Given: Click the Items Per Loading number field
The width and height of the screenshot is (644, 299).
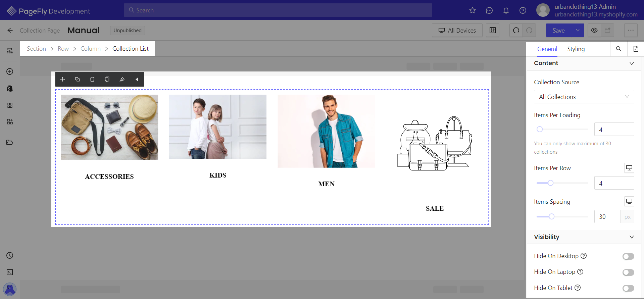Looking at the screenshot, I should [x=614, y=130].
